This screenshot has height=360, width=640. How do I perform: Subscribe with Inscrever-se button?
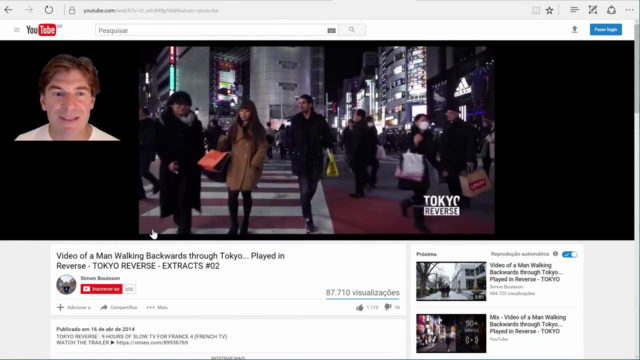coord(102,289)
